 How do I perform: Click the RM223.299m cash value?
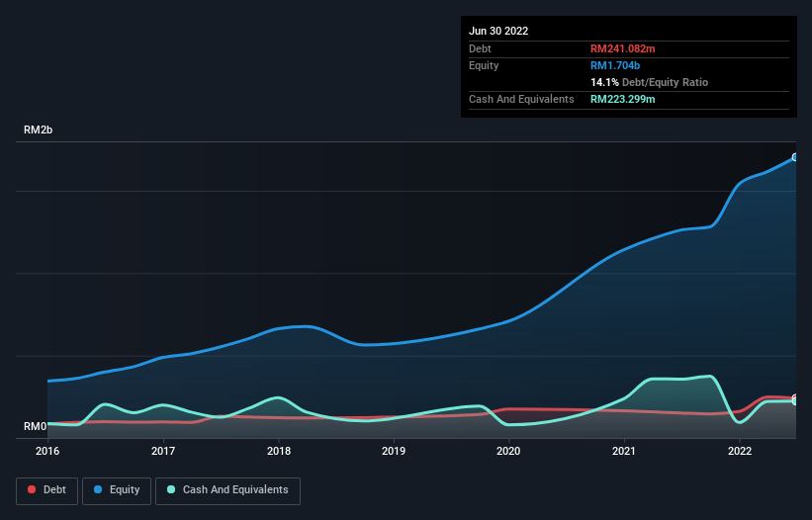click(x=622, y=99)
